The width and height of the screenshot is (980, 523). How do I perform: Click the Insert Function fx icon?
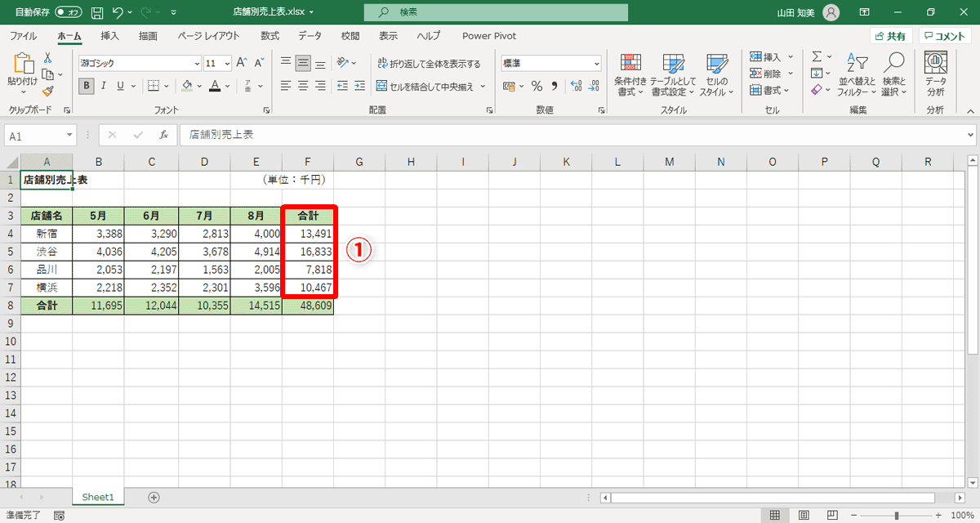[163, 135]
